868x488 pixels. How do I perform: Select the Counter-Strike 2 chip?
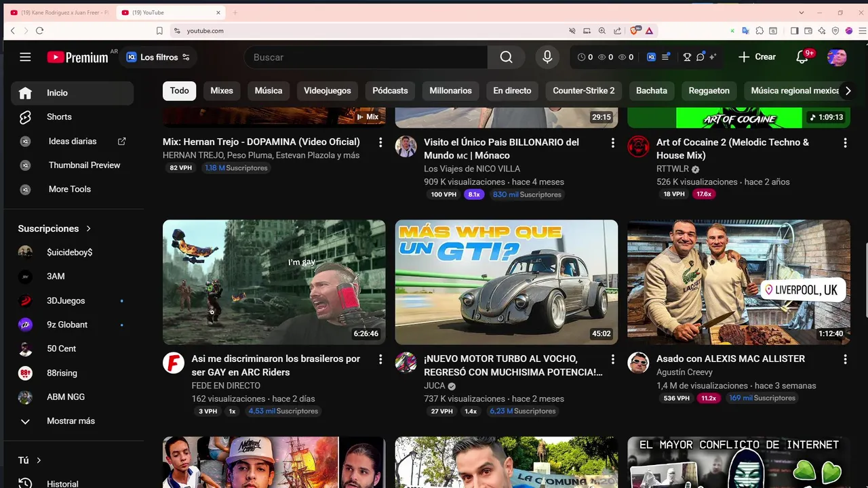[584, 91]
